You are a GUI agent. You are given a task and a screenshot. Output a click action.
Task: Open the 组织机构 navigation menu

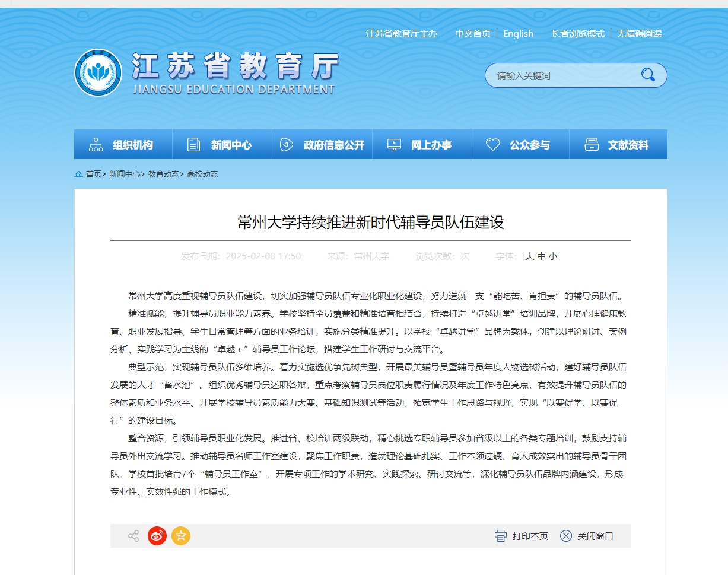click(x=123, y=145)
